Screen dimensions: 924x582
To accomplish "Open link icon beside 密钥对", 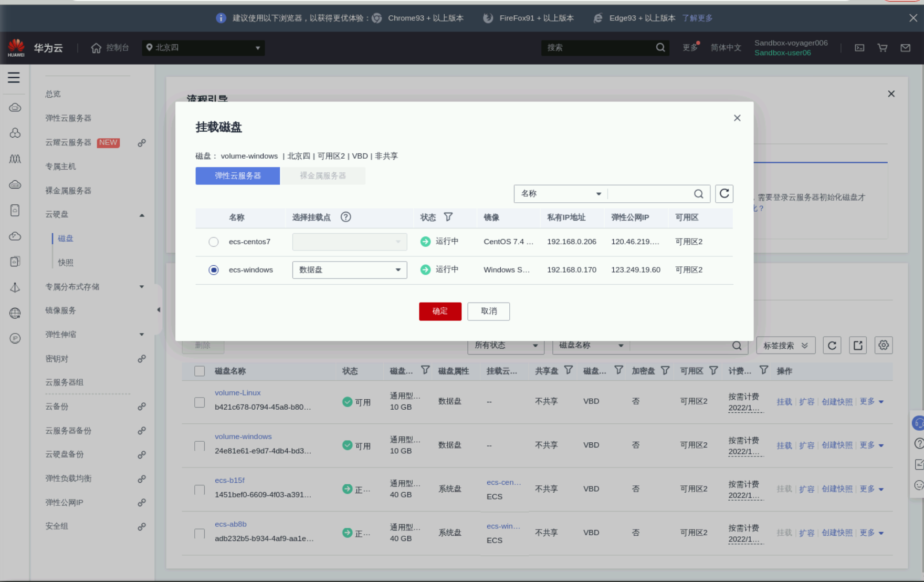I will point(142,359).
